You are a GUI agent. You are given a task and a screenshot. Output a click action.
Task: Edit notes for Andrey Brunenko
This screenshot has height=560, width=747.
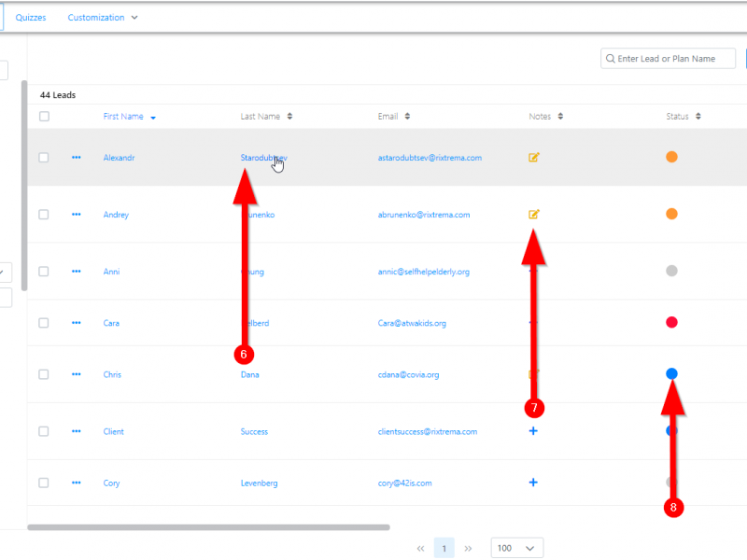click(534, 215)
